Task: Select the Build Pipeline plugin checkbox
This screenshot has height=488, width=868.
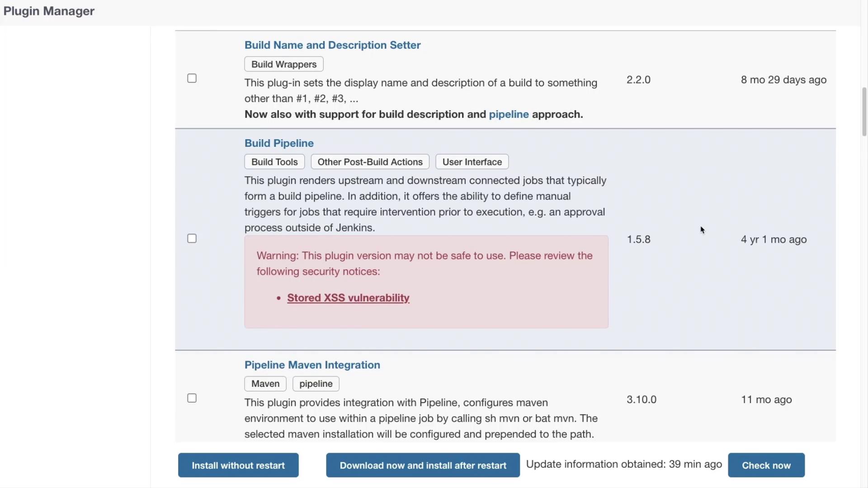Action: pyautogui.click(x=192, y=239)
